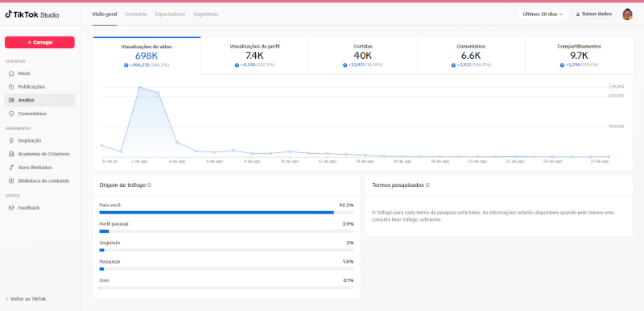Click the chart data point at 31 de jul

click(x=102, y=145)
